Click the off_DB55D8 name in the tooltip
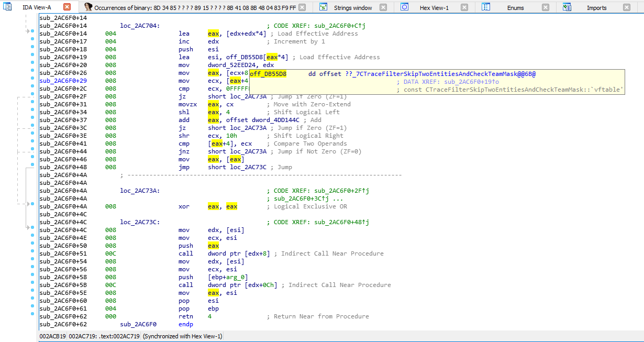The width and height of the screenshot is (644, 342). (x=268, y=74)
